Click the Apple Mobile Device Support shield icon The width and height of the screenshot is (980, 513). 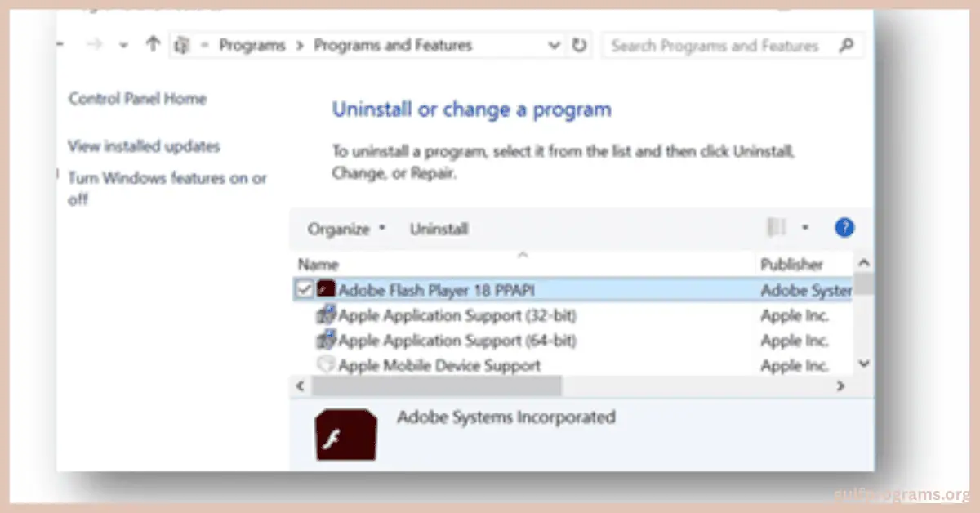[x=326, y=364]
